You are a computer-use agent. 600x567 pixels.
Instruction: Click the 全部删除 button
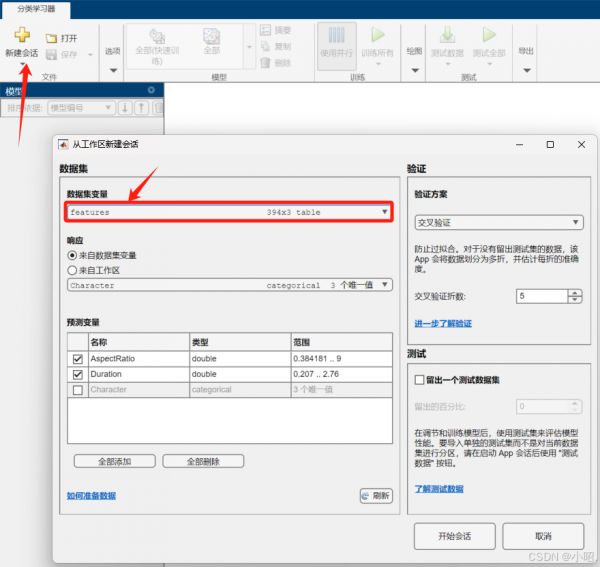coord(203,461)
